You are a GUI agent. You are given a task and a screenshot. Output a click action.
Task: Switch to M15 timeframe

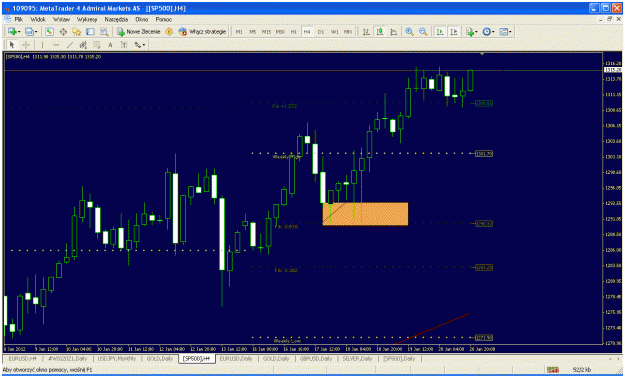[266, 32]
